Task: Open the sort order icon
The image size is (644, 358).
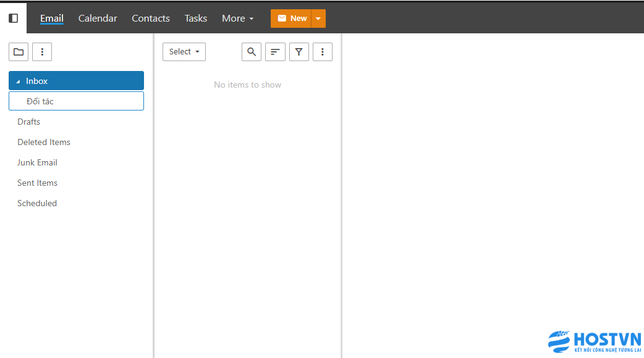Action: point(275,52)
